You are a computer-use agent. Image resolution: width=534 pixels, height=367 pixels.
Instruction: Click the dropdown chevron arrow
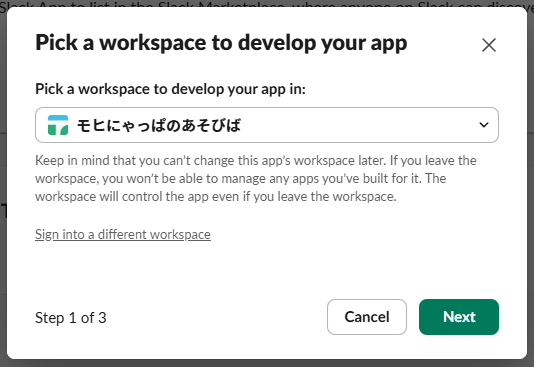484,125
